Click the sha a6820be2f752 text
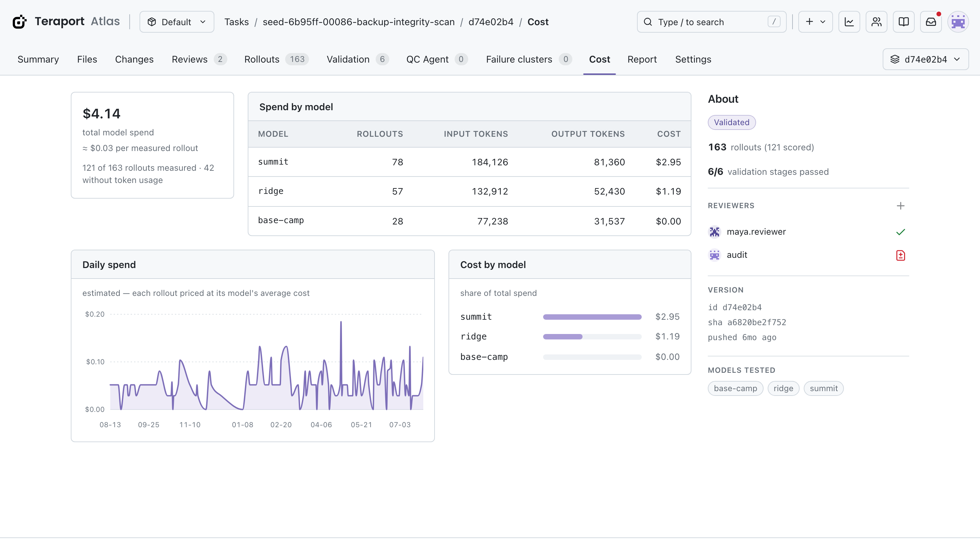 (747, 322)
